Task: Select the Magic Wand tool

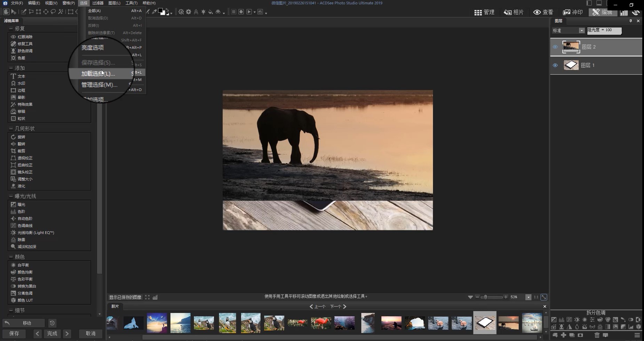Action: (61, 12)
